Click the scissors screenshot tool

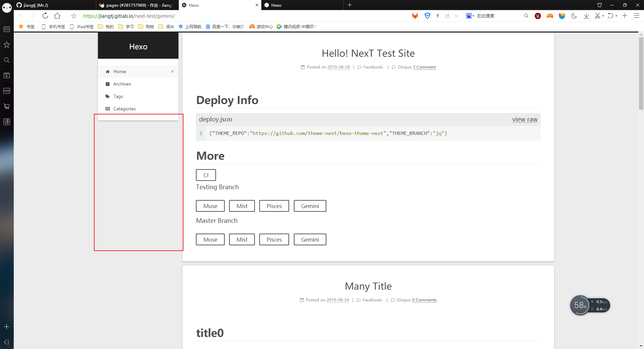[597, 16]
